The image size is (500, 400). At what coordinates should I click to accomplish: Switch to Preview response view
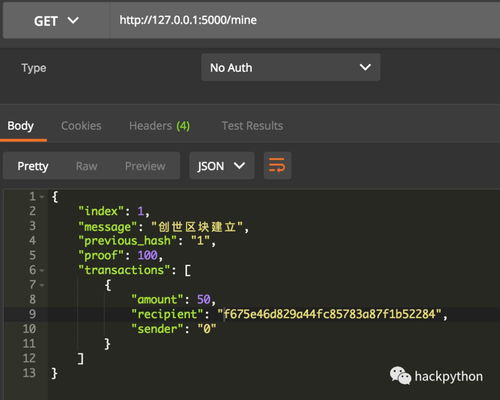coord(145,166)
